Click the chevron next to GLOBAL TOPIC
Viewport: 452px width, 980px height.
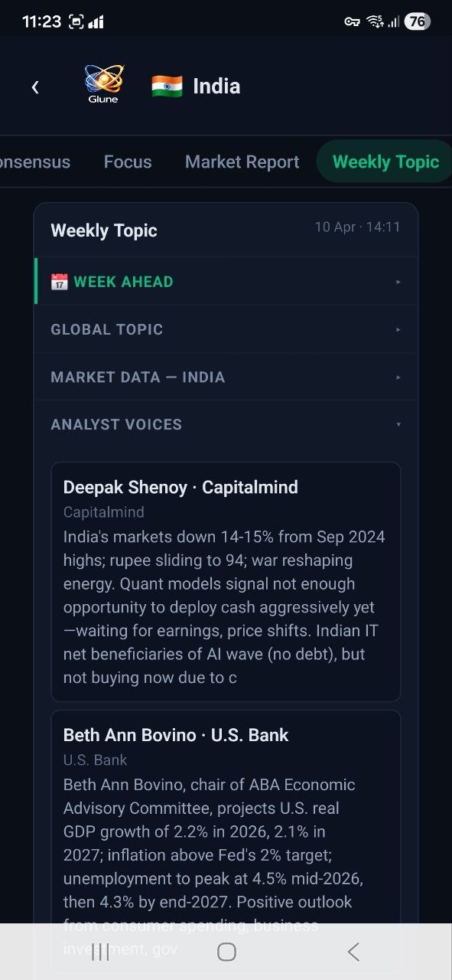(398, 328)
